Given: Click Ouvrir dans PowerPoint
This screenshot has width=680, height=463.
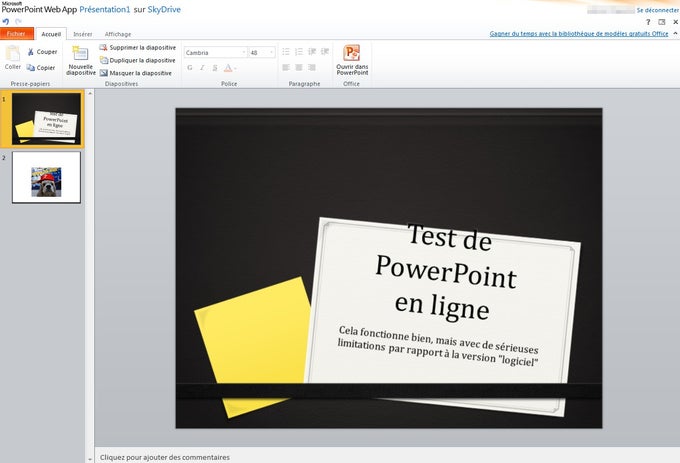Looking at the screenshot, I should [x=352, y=60].
